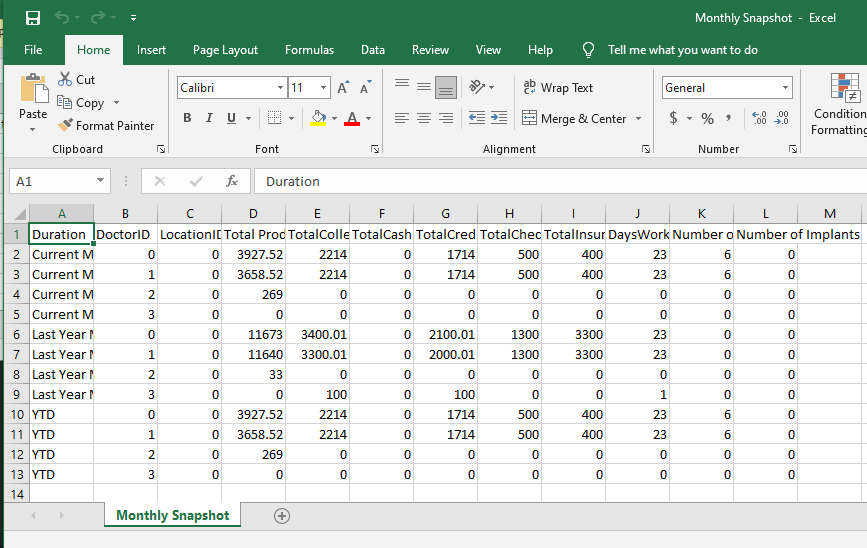Toggle Bold formatting

[187, 118]
